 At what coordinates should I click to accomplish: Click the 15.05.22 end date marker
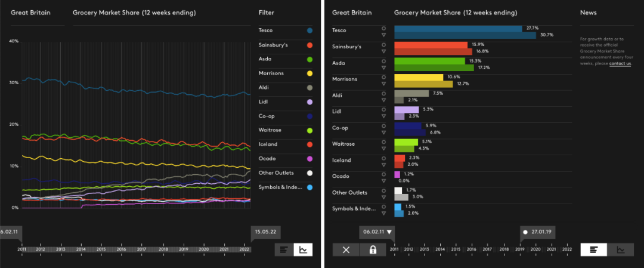pos(265,232)
